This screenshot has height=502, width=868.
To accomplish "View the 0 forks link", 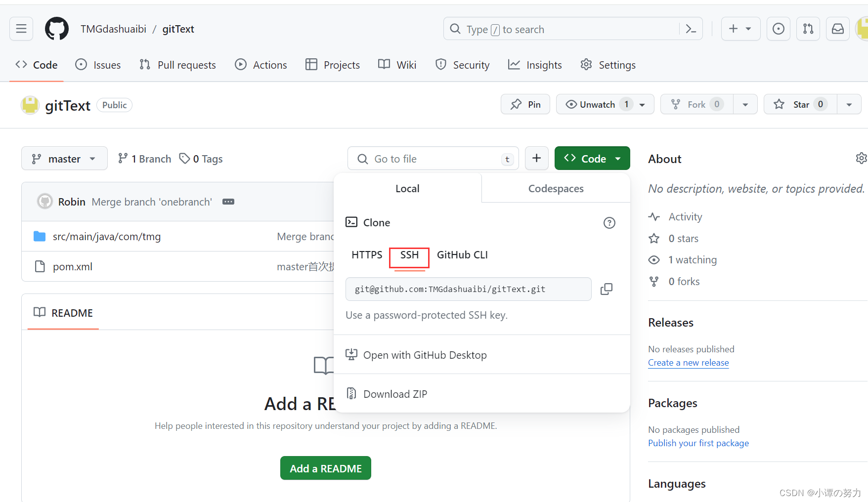I will [x=674, y=282].
